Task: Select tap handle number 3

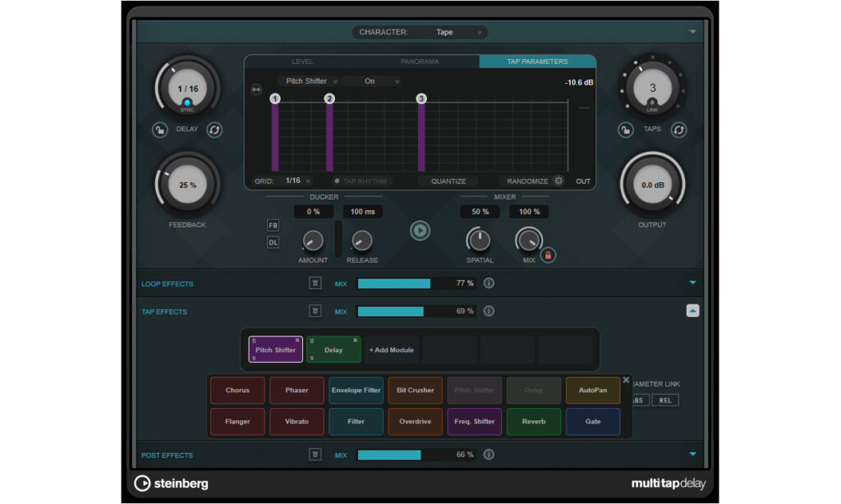Action: pos(421,99)
